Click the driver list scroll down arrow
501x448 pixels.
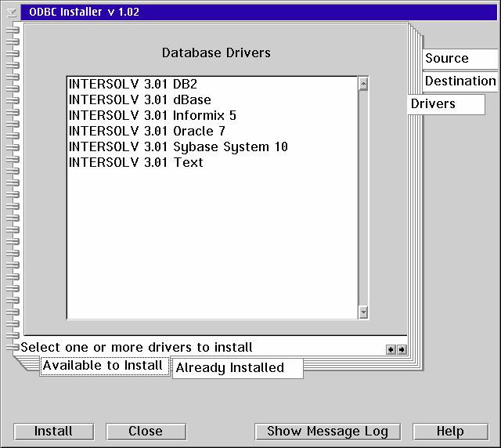coord(363,312)
